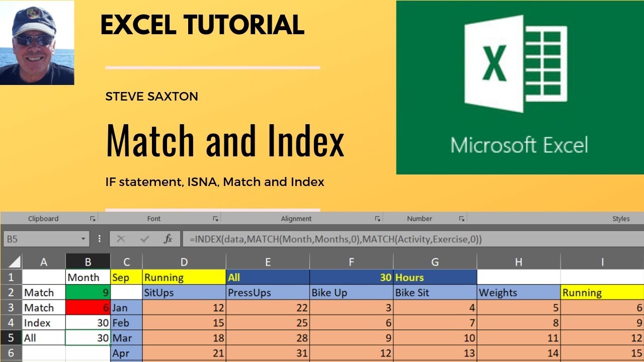Select column A header

tap(44, 261)
